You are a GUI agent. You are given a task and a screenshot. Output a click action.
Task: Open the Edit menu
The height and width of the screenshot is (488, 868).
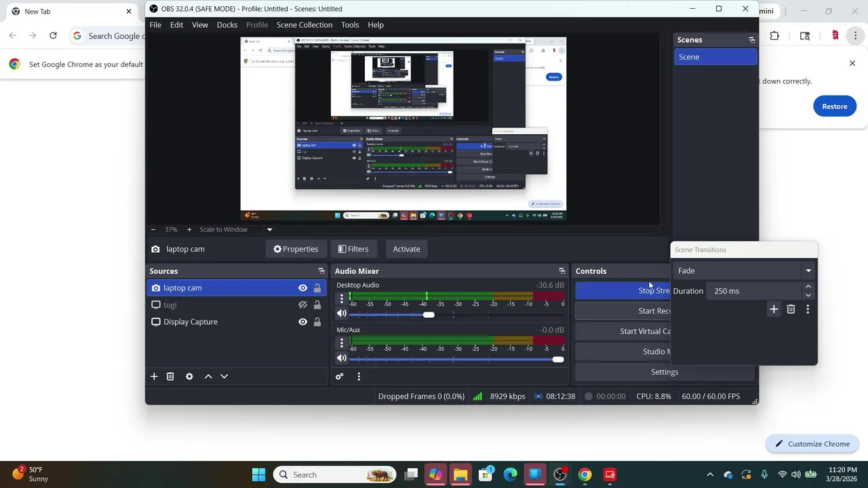coord(176,25)
